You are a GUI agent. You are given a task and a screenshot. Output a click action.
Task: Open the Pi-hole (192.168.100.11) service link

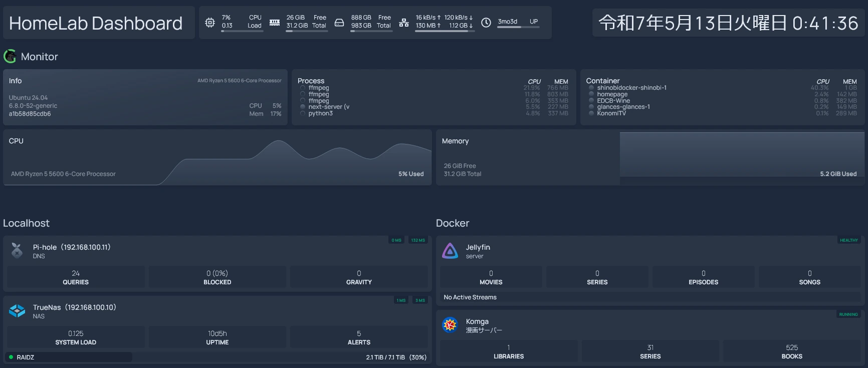(x=72, y=247)
